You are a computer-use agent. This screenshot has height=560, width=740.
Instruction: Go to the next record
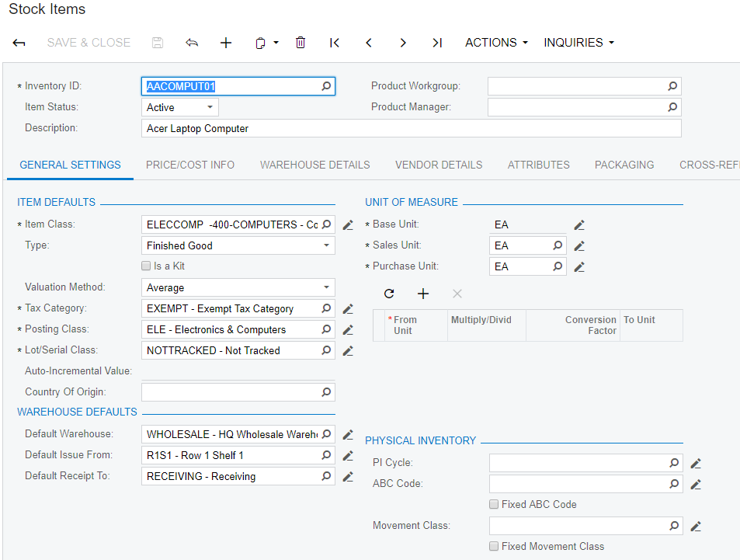403,43
